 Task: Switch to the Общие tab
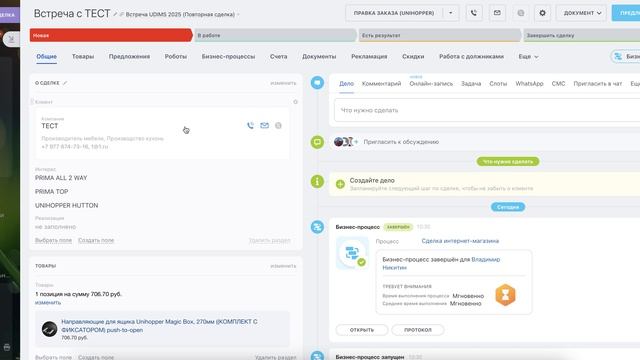click(47, 57)
